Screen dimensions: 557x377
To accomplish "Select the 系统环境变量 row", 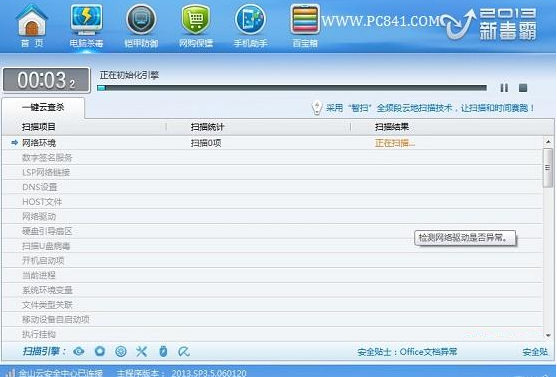I will point(272,290).
